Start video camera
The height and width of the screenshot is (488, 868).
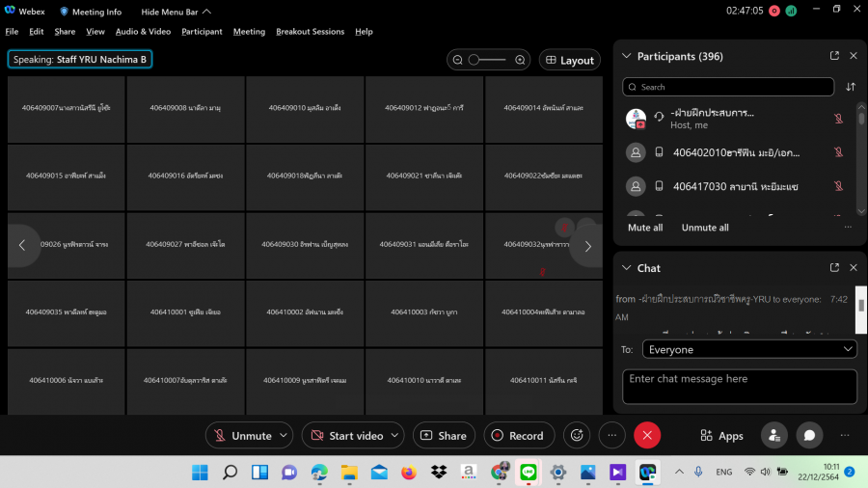tap(346, 435)
